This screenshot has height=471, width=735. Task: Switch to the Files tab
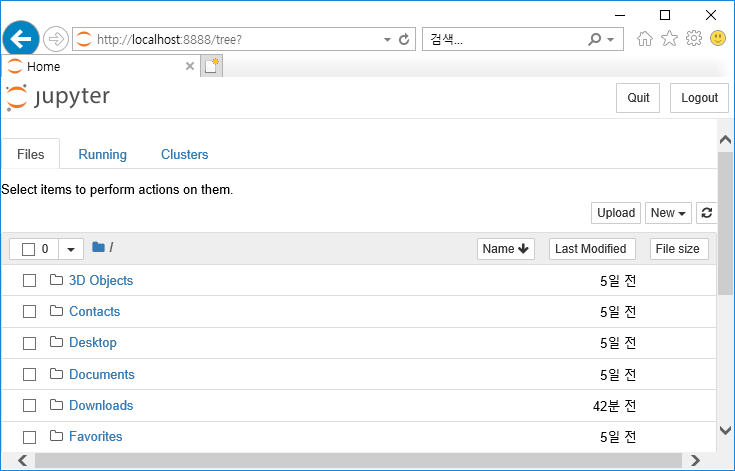30,154
